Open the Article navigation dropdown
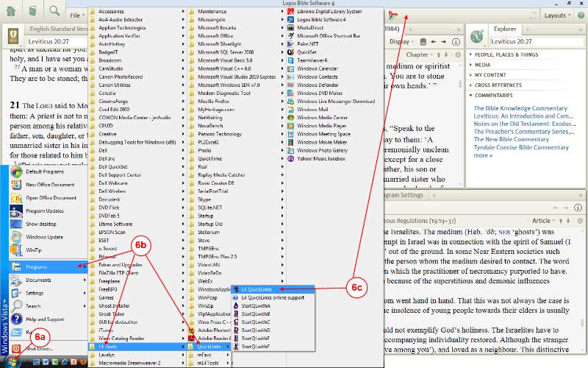588x368 pixels. click(543, 221)
